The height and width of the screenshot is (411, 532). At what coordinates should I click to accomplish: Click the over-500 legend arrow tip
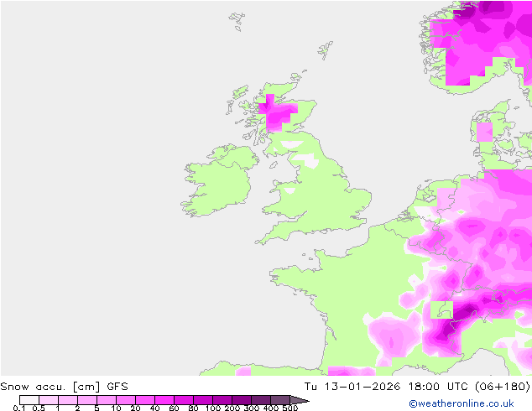(300, 400)
